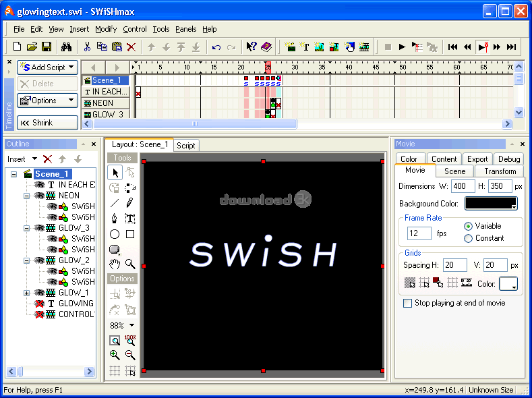Open the 88% zoom level dropdown
532x398 pixels.
pos(131,325)
